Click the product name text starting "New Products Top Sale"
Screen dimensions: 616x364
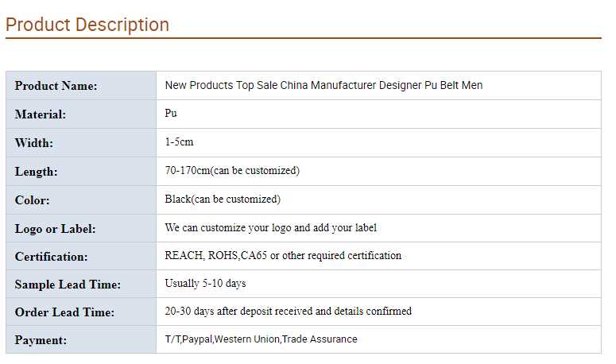coord(323,85)
